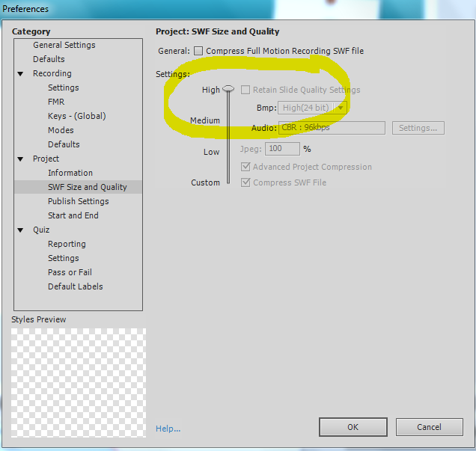Toggle the Compress SWF File checkbox
476x451 pixels.
click(x=245, y=182)
